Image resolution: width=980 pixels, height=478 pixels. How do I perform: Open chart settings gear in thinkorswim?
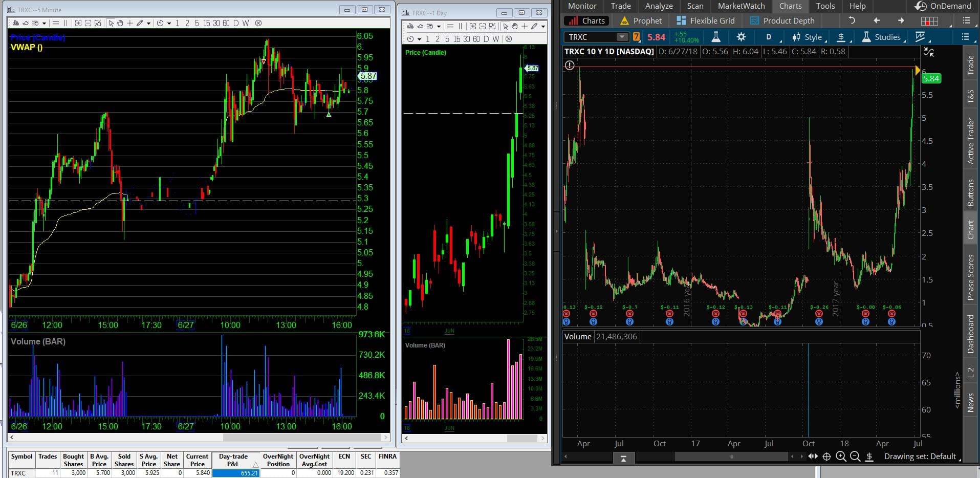pos(741,37)
